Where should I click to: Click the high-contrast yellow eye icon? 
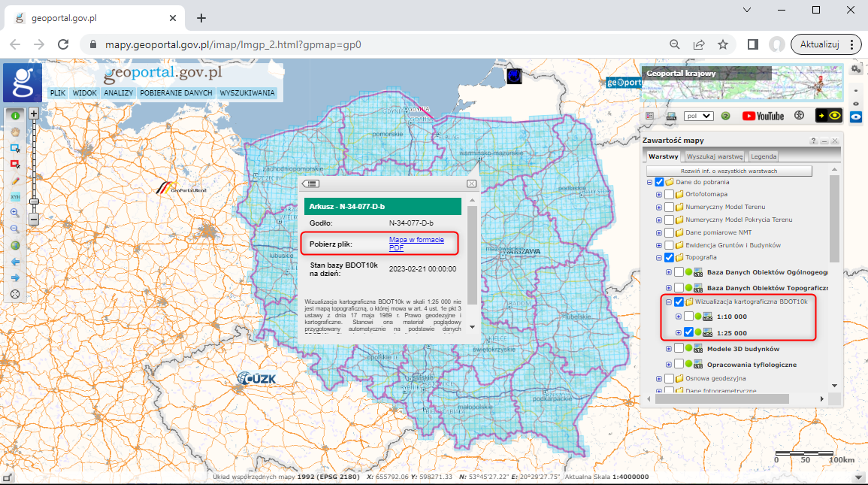(x=830, y=116)
